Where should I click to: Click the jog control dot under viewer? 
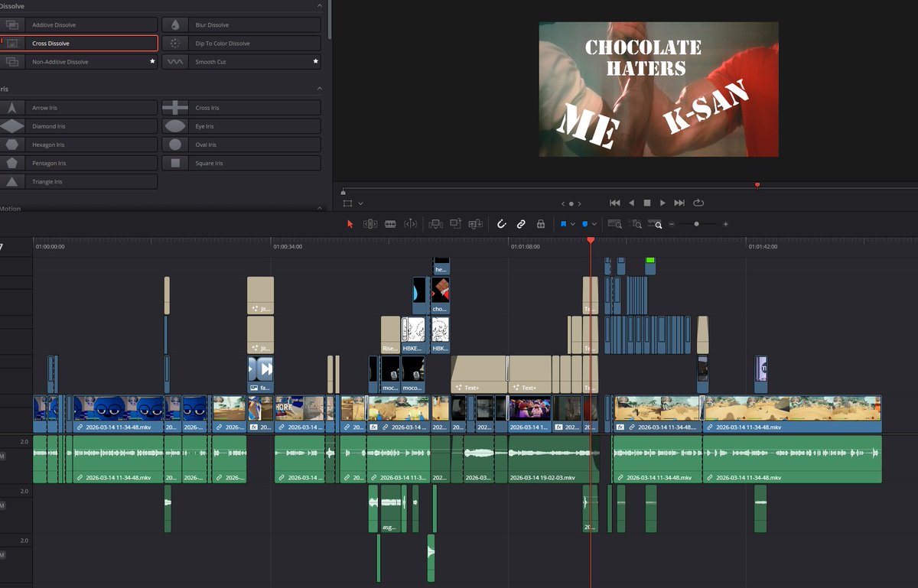coord(571,204)
